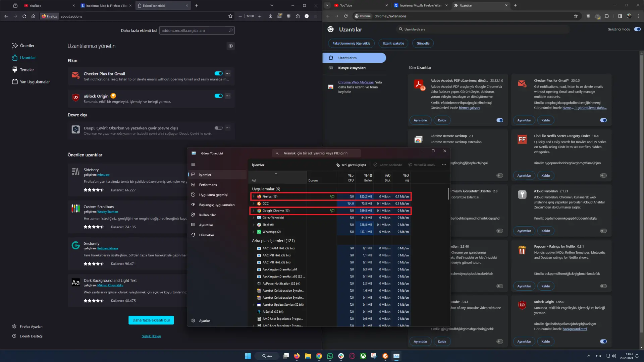The height and width of the screenshot is (362, 644).
Task: Enable DeepL Çeviri add-on in Firefox
Action: [x=218, y=128]
